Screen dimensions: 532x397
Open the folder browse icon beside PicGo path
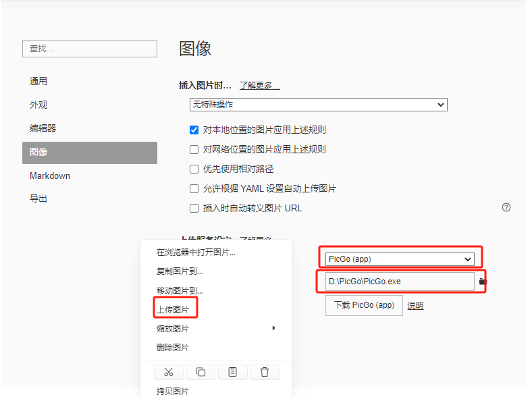coord(483,282)
